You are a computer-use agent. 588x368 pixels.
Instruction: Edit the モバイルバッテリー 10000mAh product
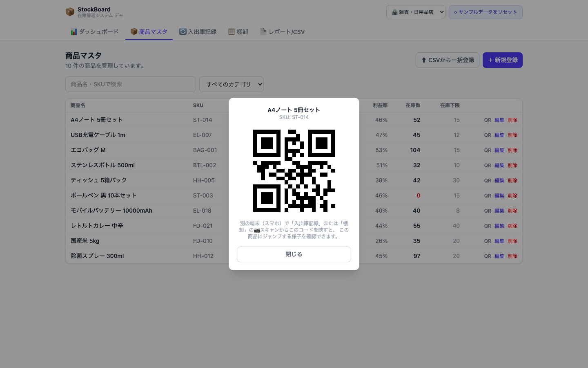(499, 211)
